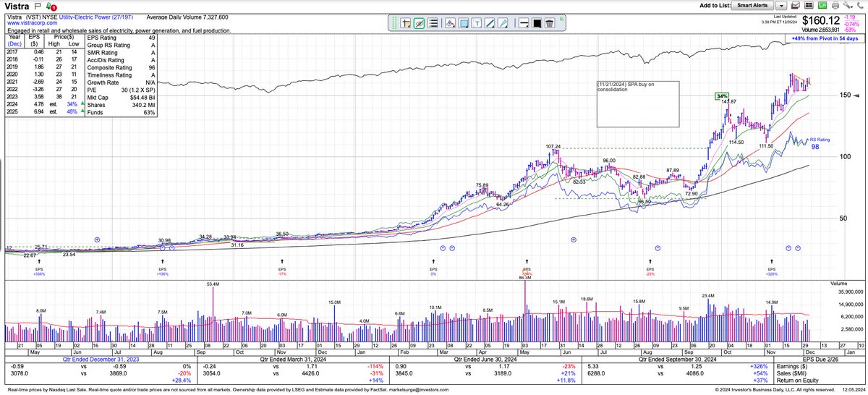Delete drawings with the trash icon
Image resolution: width=868 pixels, height=395 pixels.
550,23
